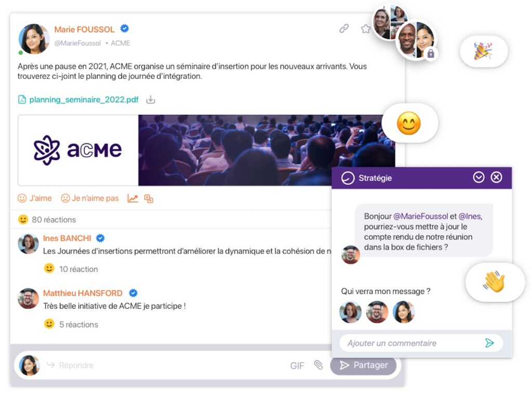Open the ACME seminar image preview
The width and height of the screenshot is (532, 396).
[206, 150]
